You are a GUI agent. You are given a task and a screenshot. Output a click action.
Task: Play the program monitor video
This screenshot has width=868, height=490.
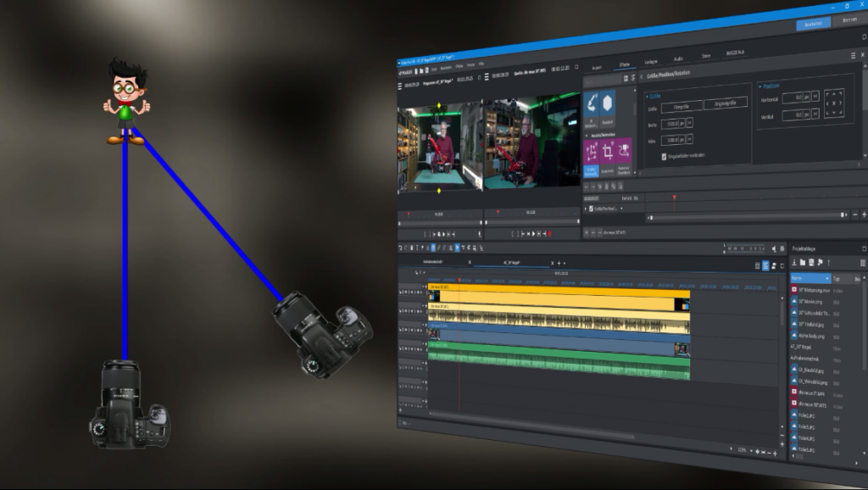tap(442, 234)
